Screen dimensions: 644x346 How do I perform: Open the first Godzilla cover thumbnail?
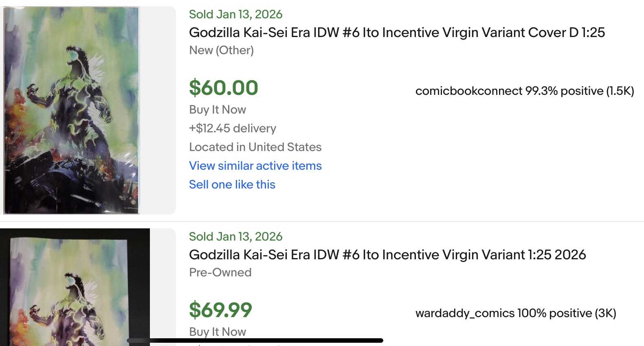(x=72, y=110)
